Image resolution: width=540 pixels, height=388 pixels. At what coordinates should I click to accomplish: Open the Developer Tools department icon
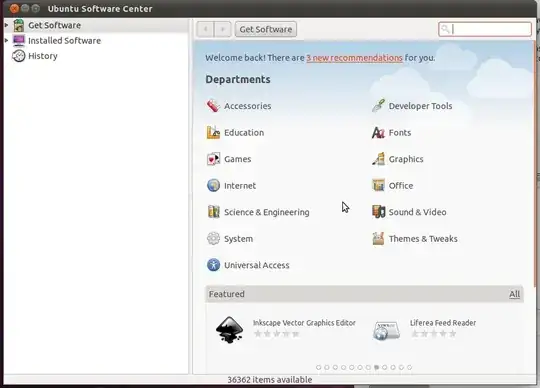click(x=378, y=106)
